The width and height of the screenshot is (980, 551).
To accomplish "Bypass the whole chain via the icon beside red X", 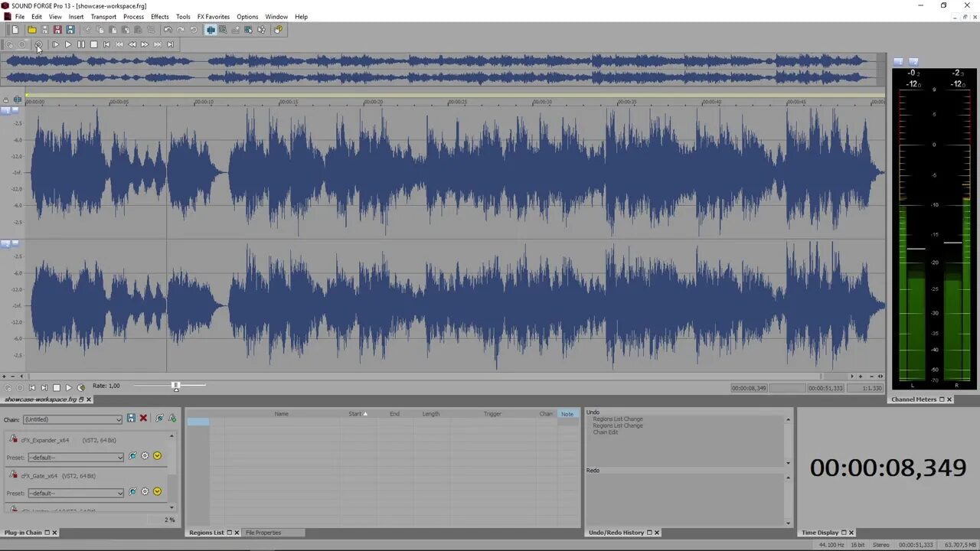I will pos(159,418).
